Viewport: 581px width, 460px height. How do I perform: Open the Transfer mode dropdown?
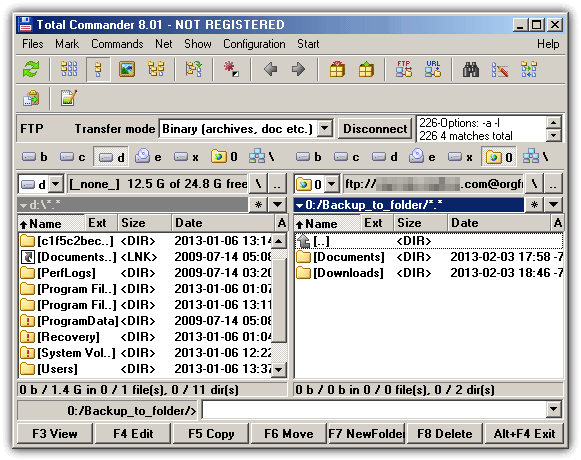coord(325,129)
